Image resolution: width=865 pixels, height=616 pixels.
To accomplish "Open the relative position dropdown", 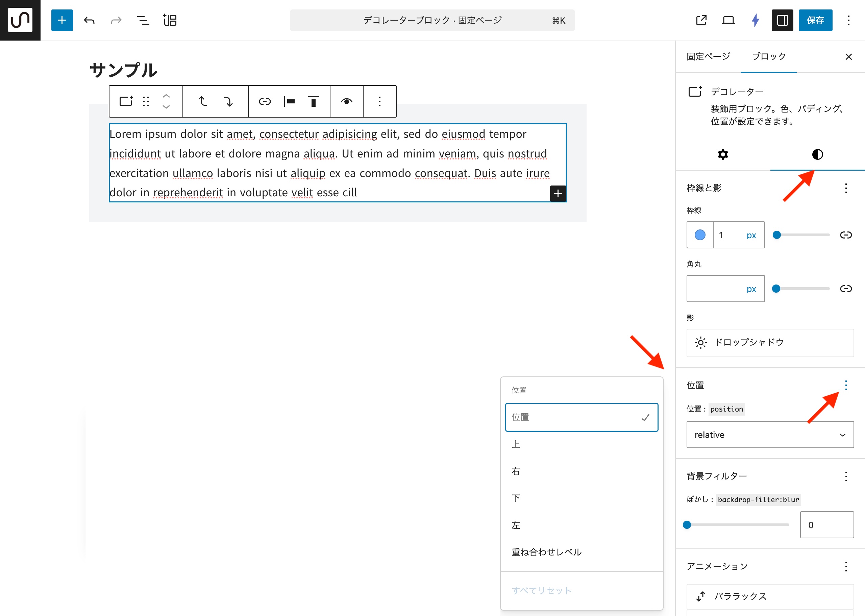I will tap(770, 435).
